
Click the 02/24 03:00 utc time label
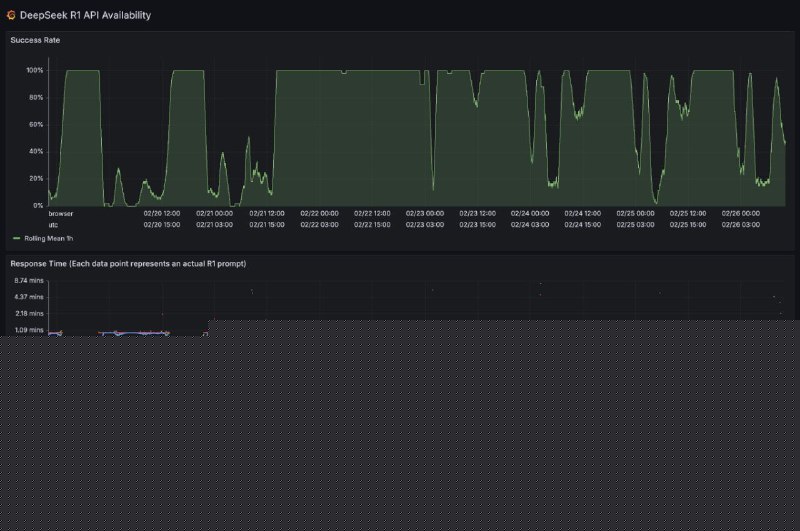530,225
